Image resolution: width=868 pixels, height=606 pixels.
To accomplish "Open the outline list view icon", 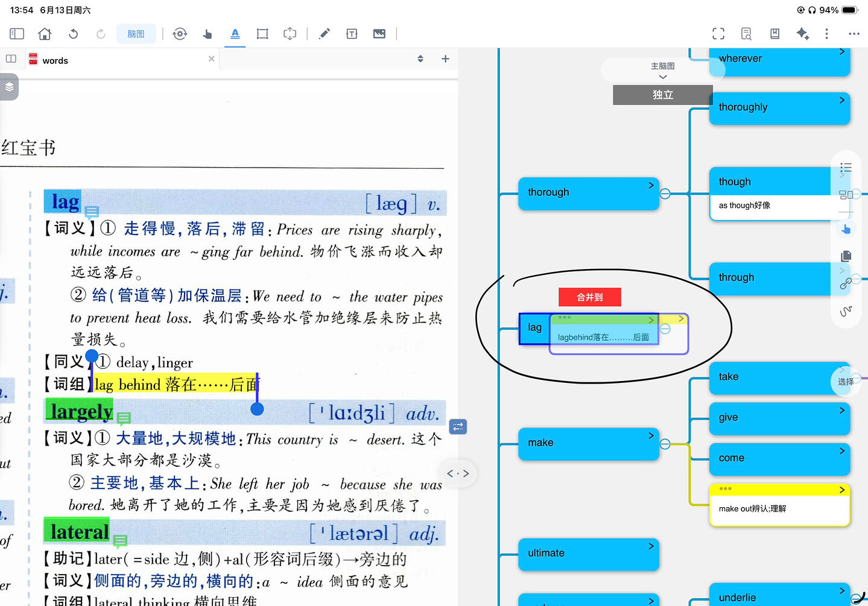I will click(846, 167).
